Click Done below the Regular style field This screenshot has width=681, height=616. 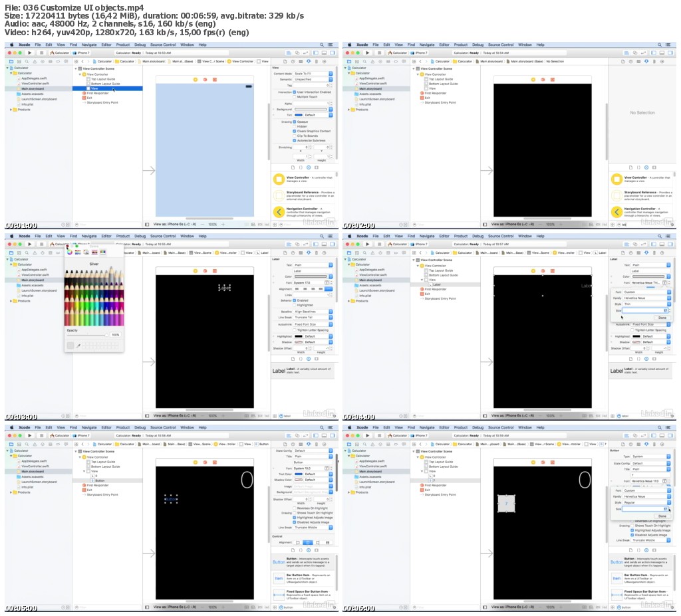click(662, 516)
